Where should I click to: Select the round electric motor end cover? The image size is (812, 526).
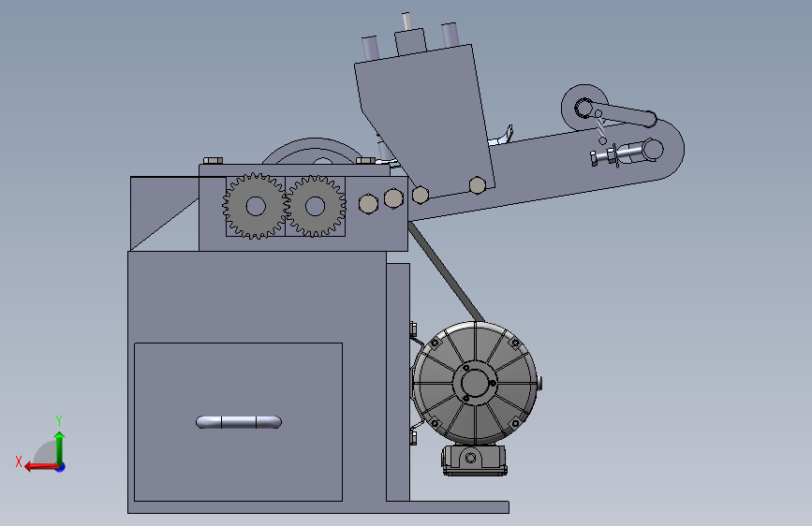(x=475, y=383)
